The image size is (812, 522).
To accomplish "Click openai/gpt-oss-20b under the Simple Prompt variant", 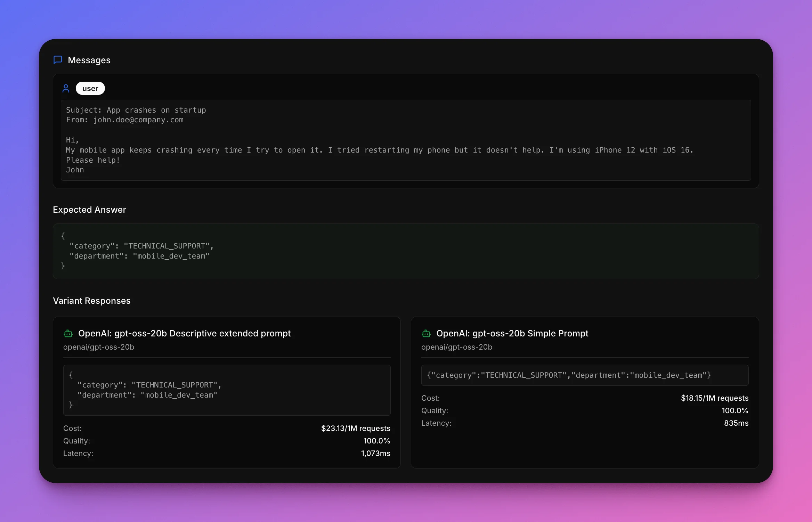I will (x=456, y=347).
